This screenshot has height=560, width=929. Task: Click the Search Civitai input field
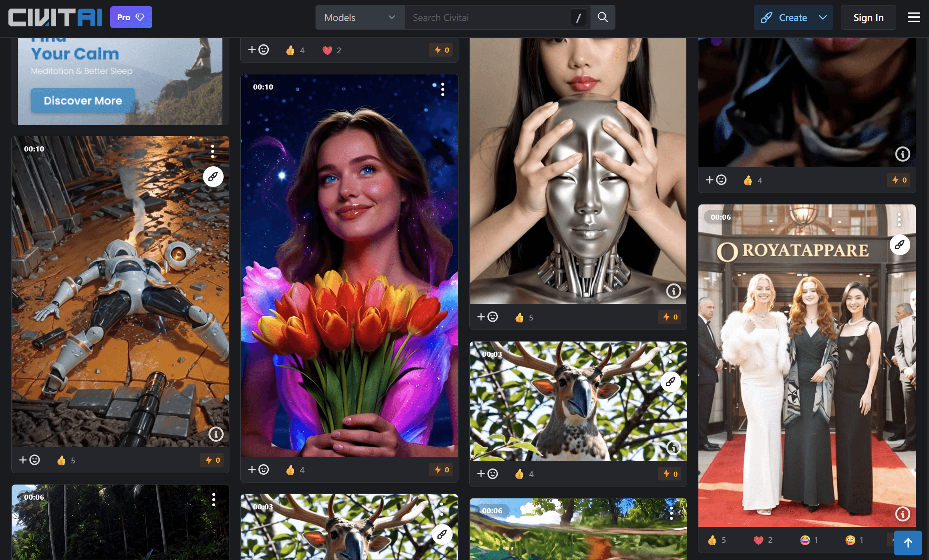pos(487,18)
